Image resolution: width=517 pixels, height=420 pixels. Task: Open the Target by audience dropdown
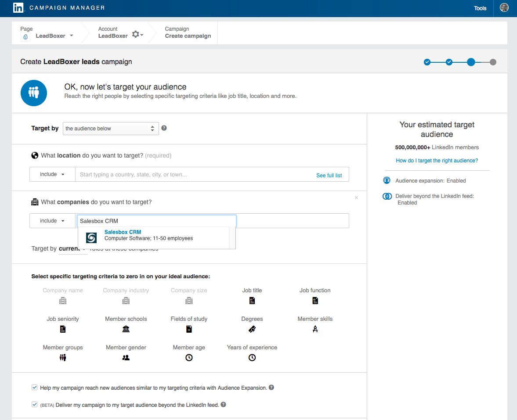click(111, 129)
